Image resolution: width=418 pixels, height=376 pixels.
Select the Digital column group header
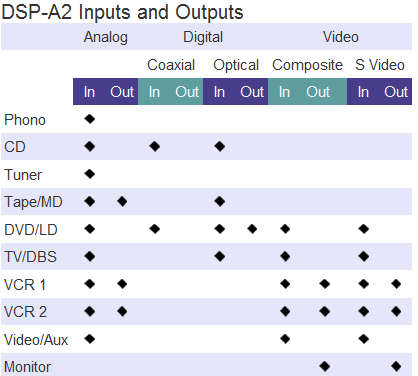point(203,37)
